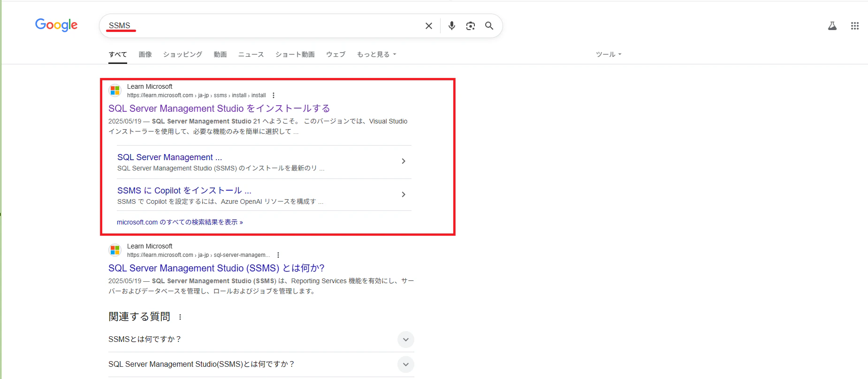Open SQL Server Management Studio (SSMS) とは何か？ link
Viewport: 868px width, 379px height.
coord(216,268)
